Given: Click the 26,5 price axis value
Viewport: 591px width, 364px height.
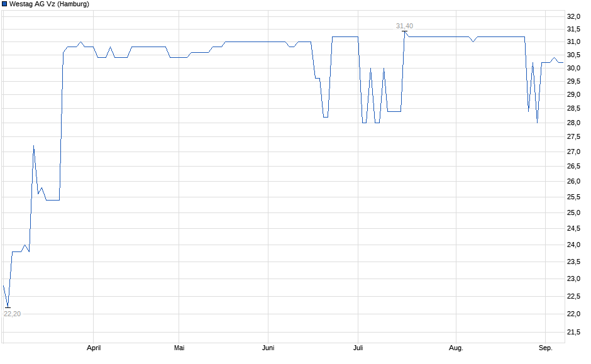Looking at the screenshot, I should (573, 166).
